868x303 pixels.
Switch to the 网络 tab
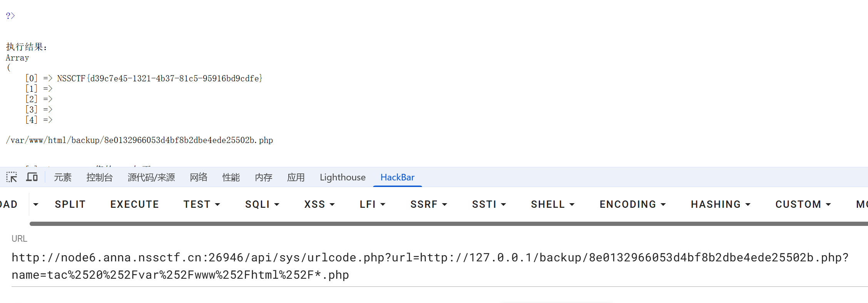[x=199, y=177]
